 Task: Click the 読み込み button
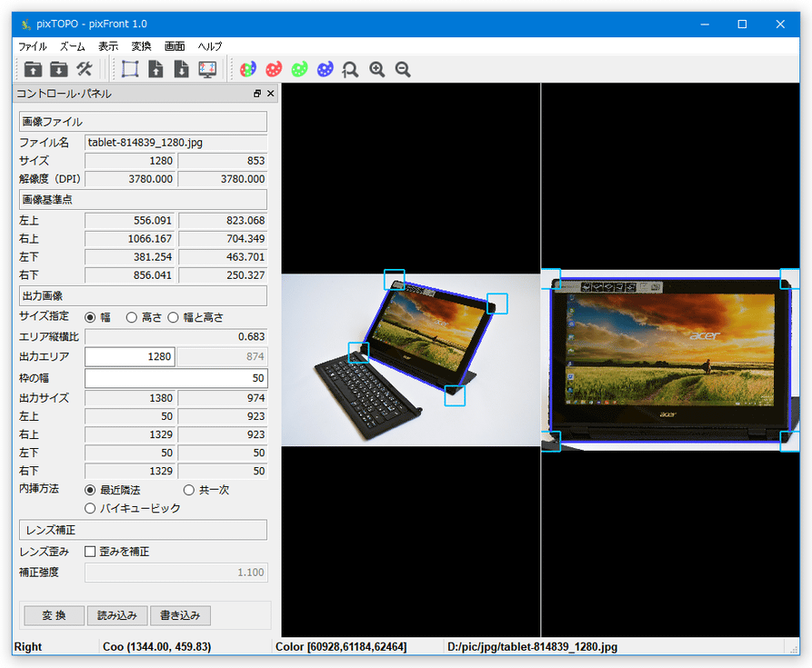(117, 615)
